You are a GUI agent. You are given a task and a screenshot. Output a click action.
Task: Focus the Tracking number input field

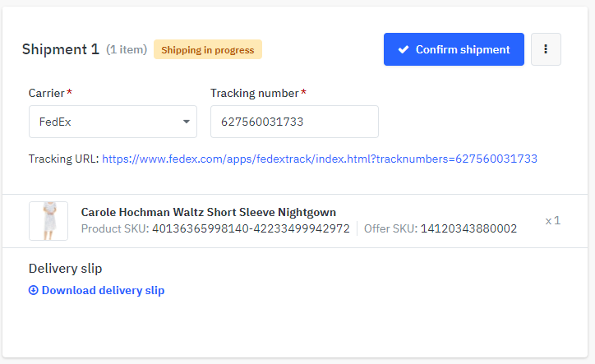click(x=294, y=122)
